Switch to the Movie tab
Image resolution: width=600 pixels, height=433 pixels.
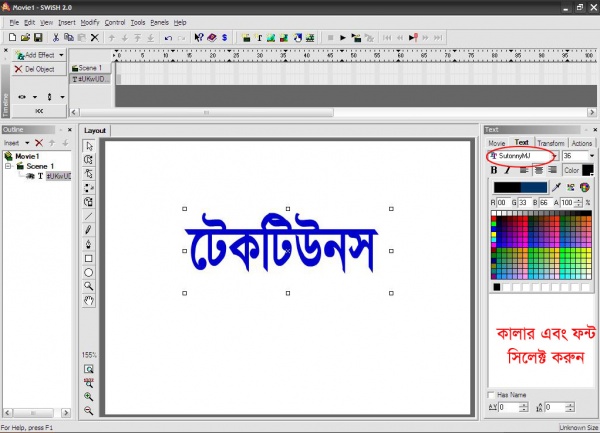click(x=497, y=143)
